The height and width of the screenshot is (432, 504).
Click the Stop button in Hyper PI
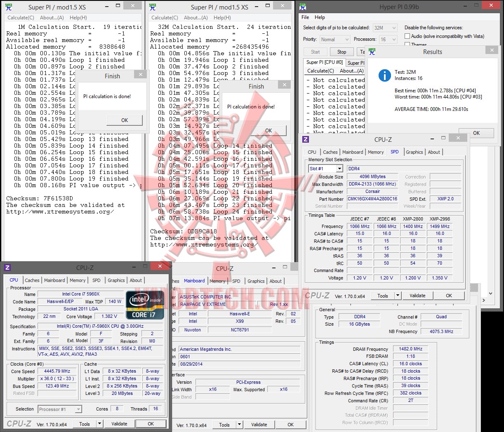pos(341,52)
